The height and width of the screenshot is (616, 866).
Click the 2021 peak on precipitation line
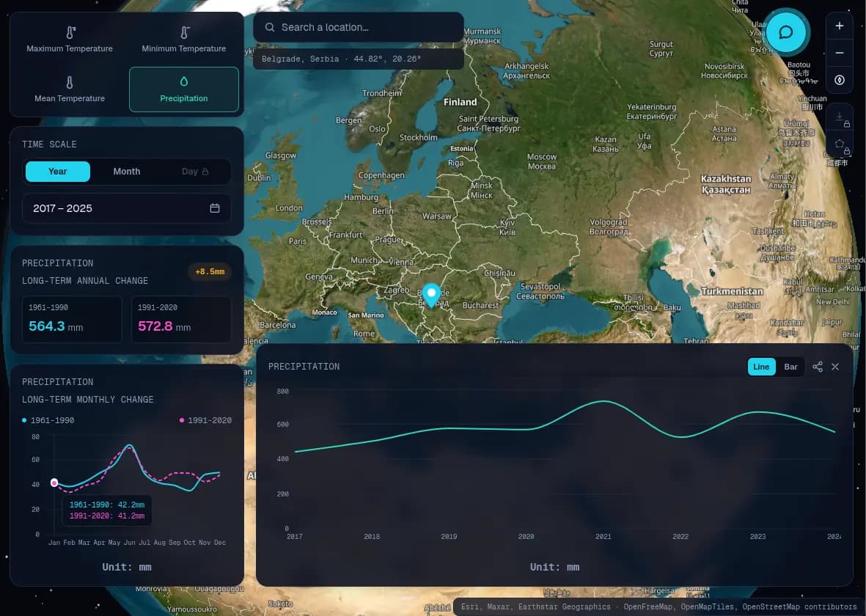tap(603, 402)
